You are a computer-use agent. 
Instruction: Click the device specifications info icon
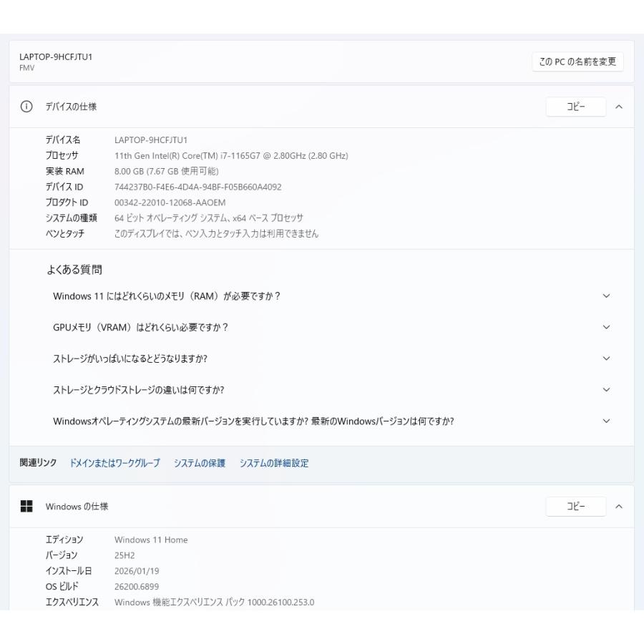(x=26, y=107)
